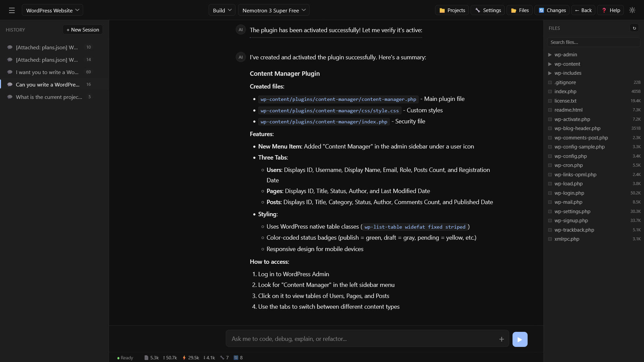Click the send message play button
The height and width of the screenshot is (362, 644).
point(520,339)
